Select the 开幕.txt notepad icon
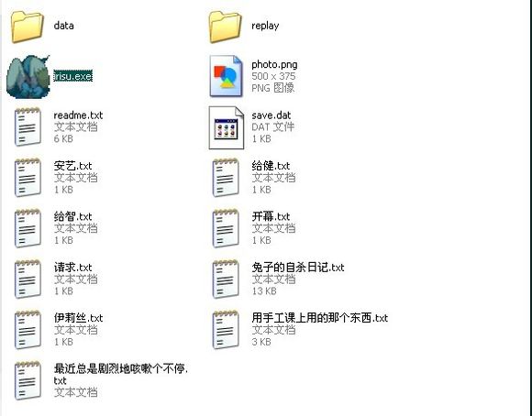Viewport: 532px width, 416px height. pos(226,228)
